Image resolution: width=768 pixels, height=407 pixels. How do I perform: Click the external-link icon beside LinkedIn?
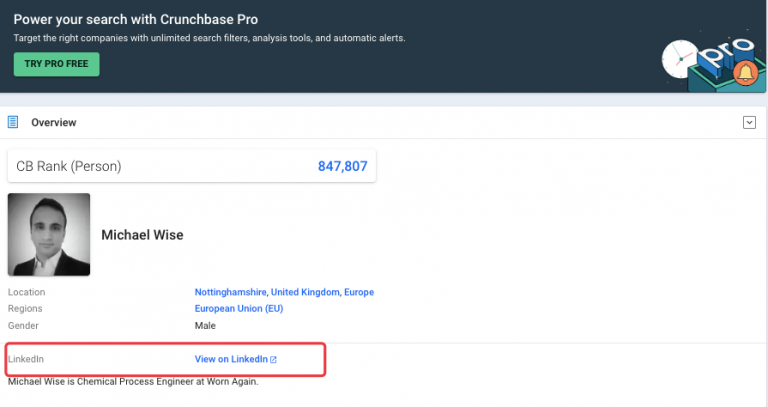click(273, 358)
